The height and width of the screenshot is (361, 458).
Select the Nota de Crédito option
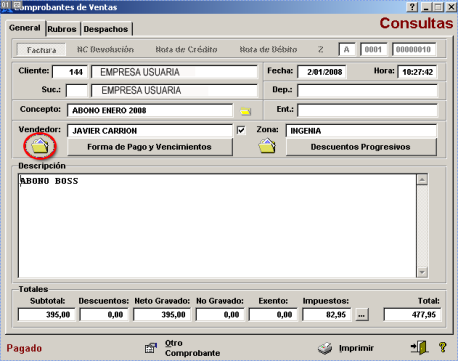(x=186, y=50)
